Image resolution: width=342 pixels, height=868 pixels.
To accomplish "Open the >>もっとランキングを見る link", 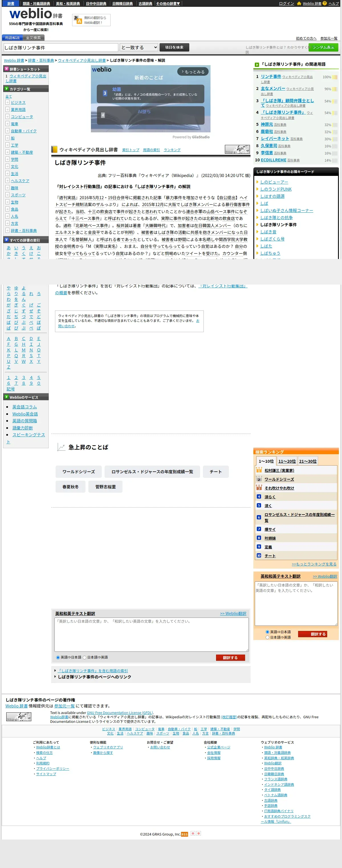I will pos(314,564).
